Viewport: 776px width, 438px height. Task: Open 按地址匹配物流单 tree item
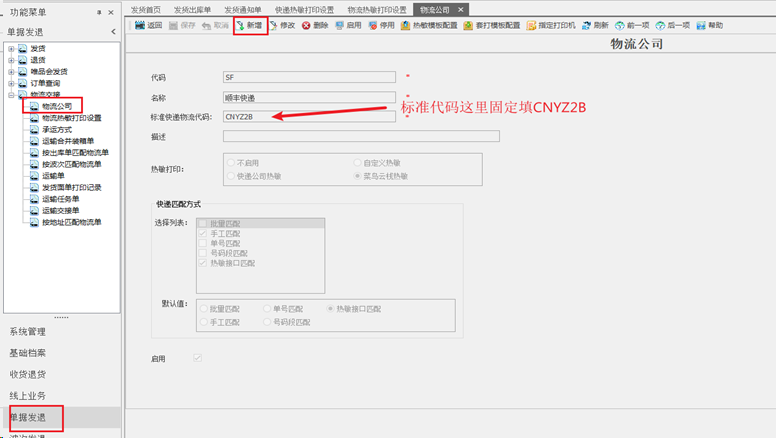pyautogui.click(x=71, y=222)
